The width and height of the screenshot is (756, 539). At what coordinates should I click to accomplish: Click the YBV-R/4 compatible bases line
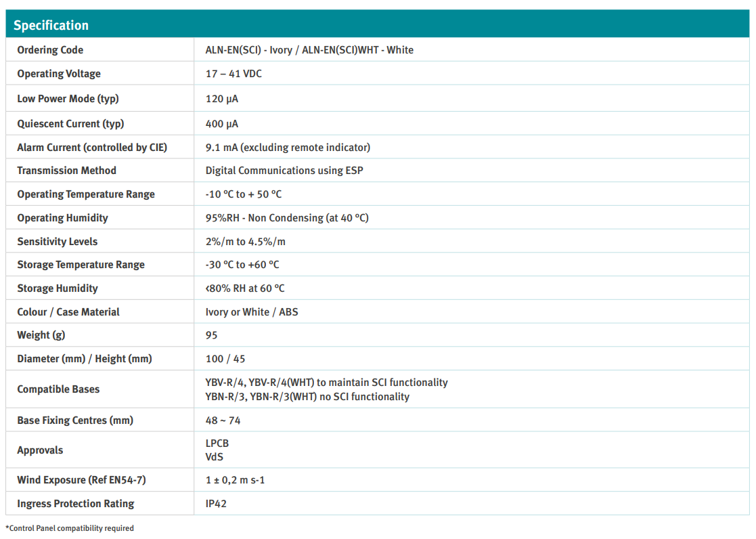click(x=326, y=383)
